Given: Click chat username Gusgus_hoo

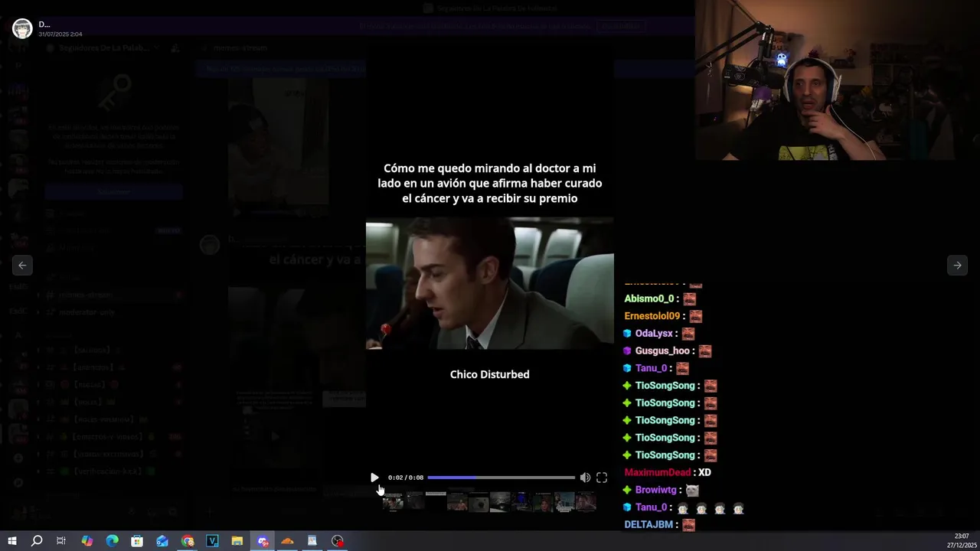Looking at the screenshot, I should click(663, 350).
